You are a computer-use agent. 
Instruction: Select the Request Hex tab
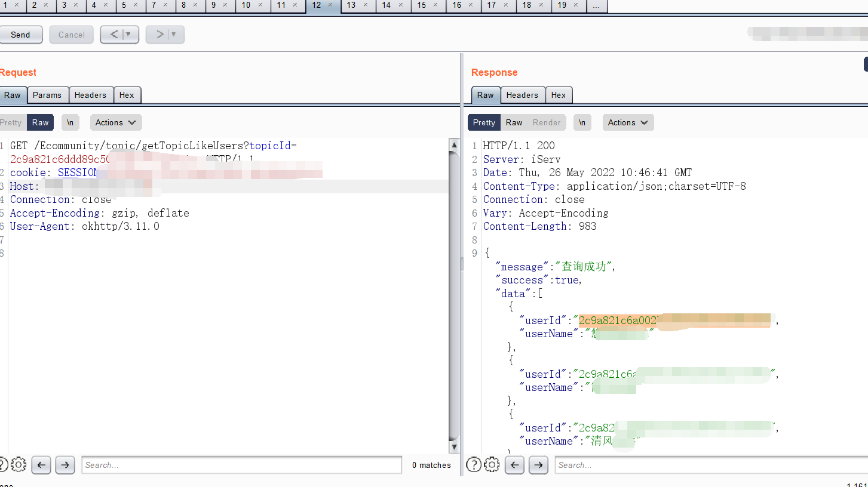(127, 95)
